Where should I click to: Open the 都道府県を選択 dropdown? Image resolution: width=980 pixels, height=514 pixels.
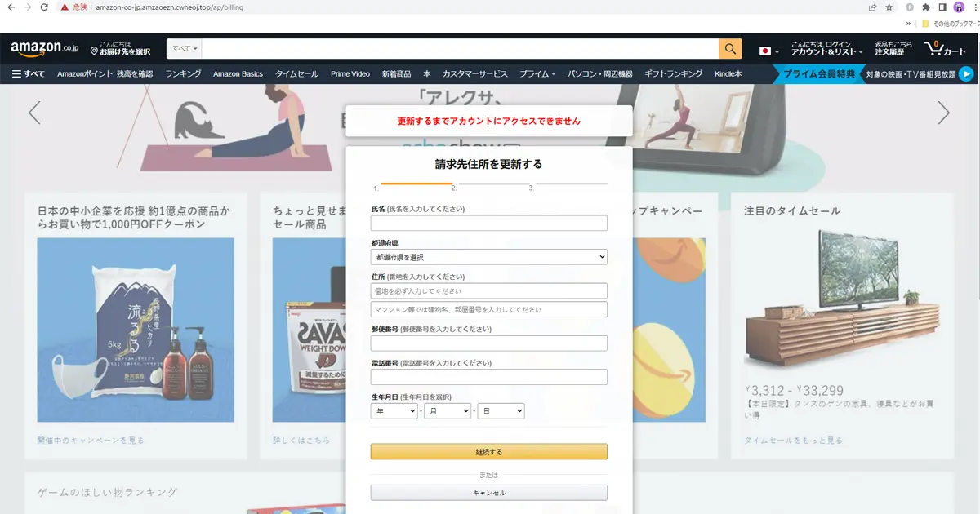pyautogui.click(x=489, y=257)
